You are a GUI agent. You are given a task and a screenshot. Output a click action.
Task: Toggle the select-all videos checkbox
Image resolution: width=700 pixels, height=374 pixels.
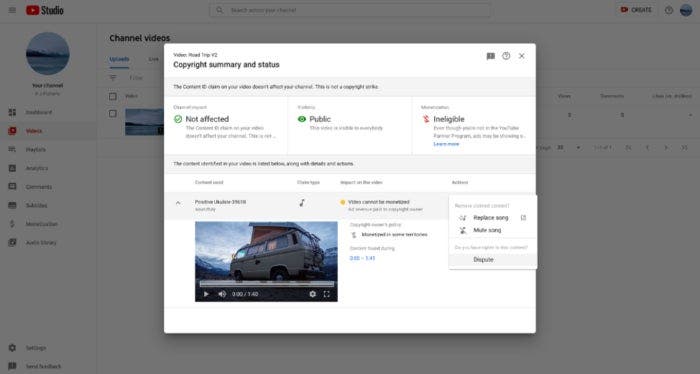tap(113, 96)
